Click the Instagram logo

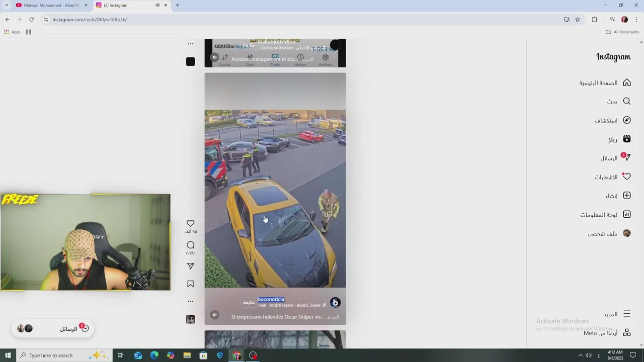coord(613,57)
